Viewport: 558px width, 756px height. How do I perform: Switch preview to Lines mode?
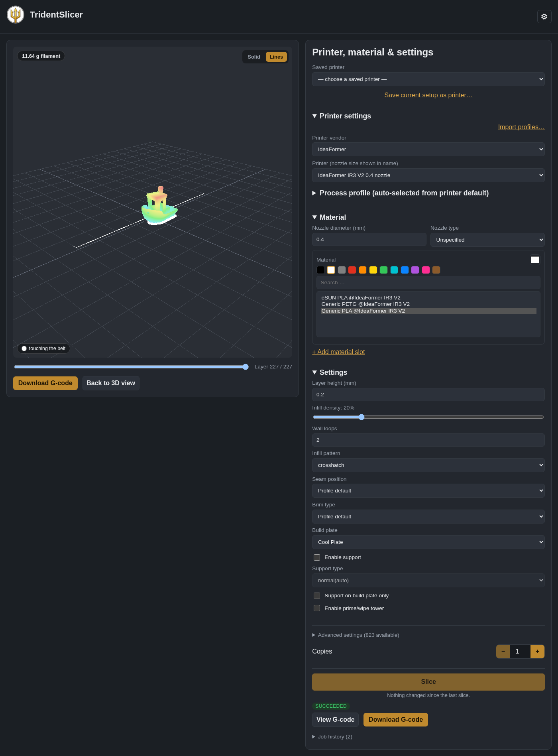coord(276,57)
